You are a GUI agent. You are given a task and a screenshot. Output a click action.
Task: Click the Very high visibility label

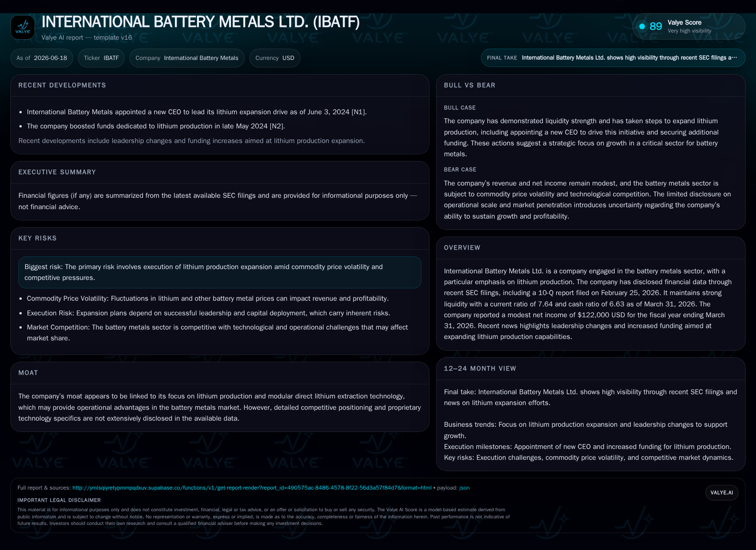tap(689, 31)
